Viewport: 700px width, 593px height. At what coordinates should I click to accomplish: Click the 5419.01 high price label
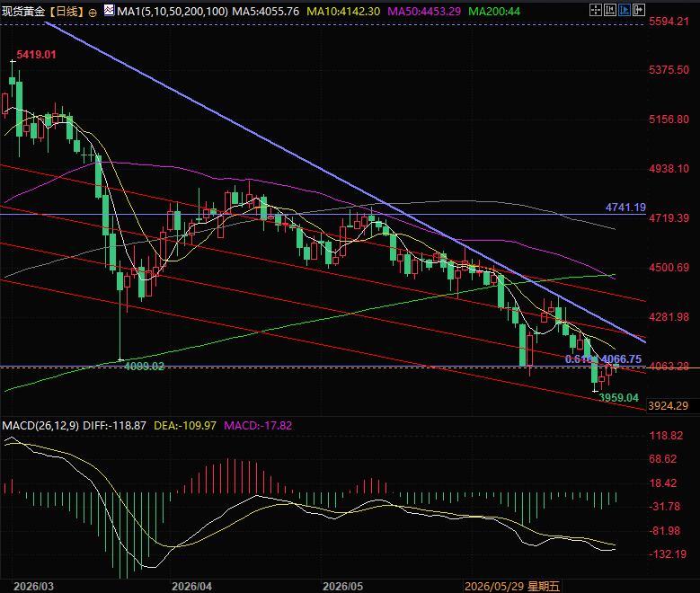point(37,55)
